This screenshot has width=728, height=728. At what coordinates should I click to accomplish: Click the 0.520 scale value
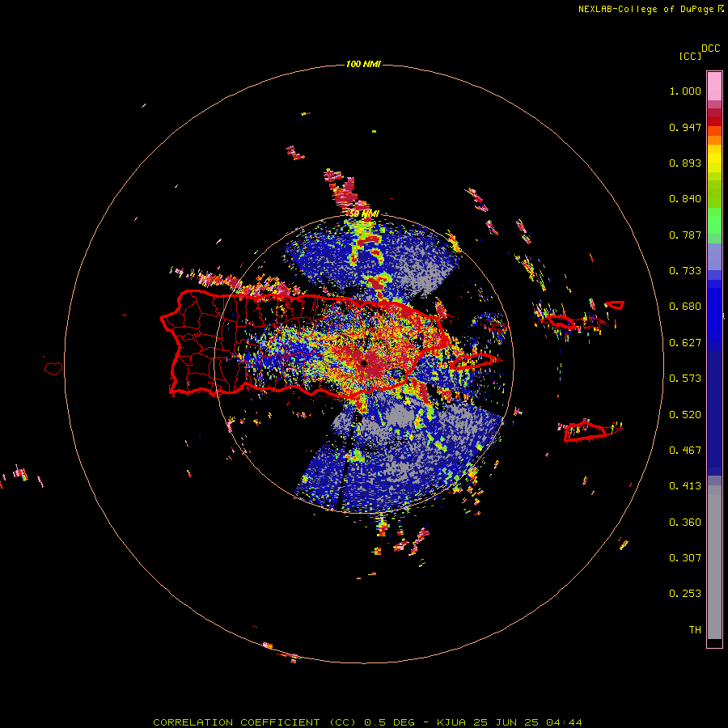685,415
